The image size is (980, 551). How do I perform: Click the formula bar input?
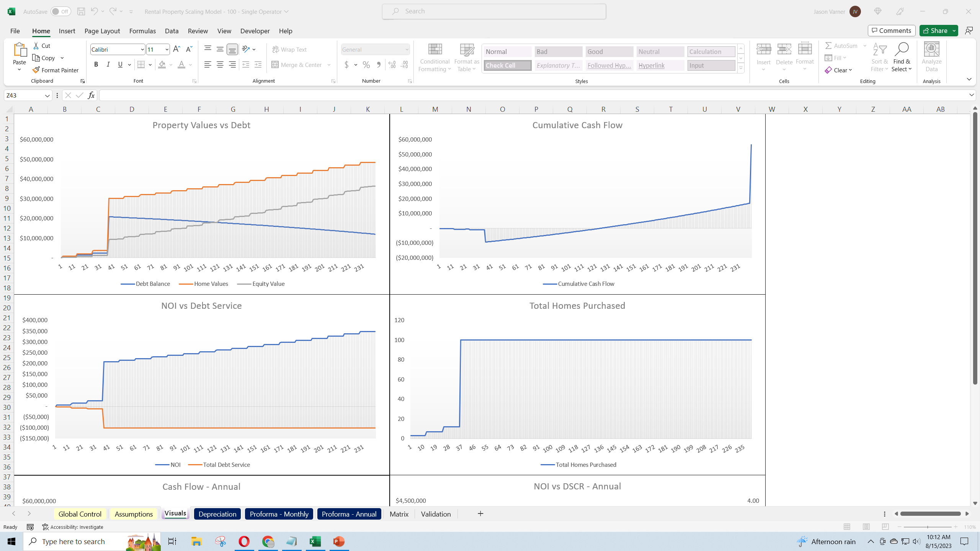click(x=534, y=95)
